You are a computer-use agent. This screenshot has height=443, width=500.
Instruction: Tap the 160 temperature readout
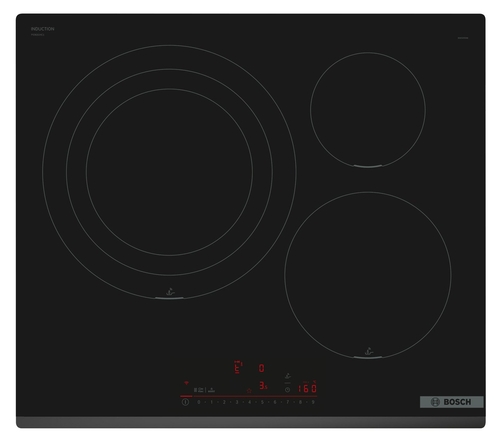[x=307, y=389]
